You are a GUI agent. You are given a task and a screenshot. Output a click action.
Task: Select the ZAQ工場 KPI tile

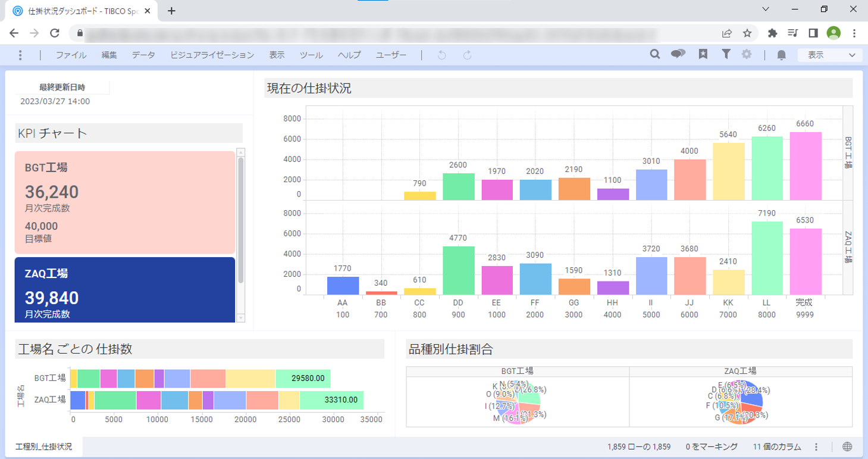pyautogui.click(x=125, y=290)
